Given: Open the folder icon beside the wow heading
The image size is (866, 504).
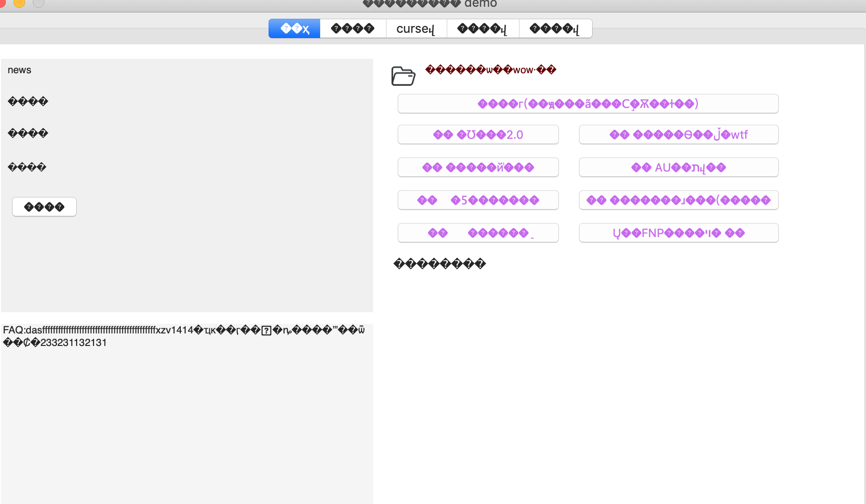Looking at the screenshot, I should tap(404, 76).
